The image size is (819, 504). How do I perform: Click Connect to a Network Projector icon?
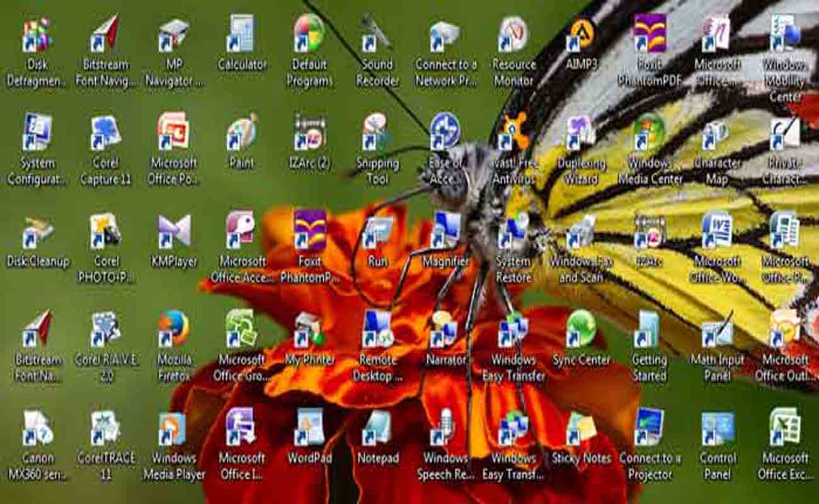pos(445,35)
